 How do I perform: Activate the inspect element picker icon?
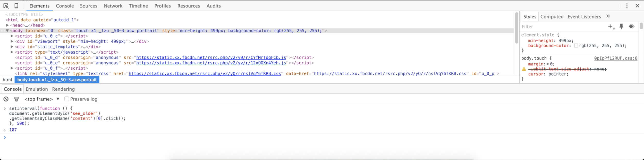point(6,6)
